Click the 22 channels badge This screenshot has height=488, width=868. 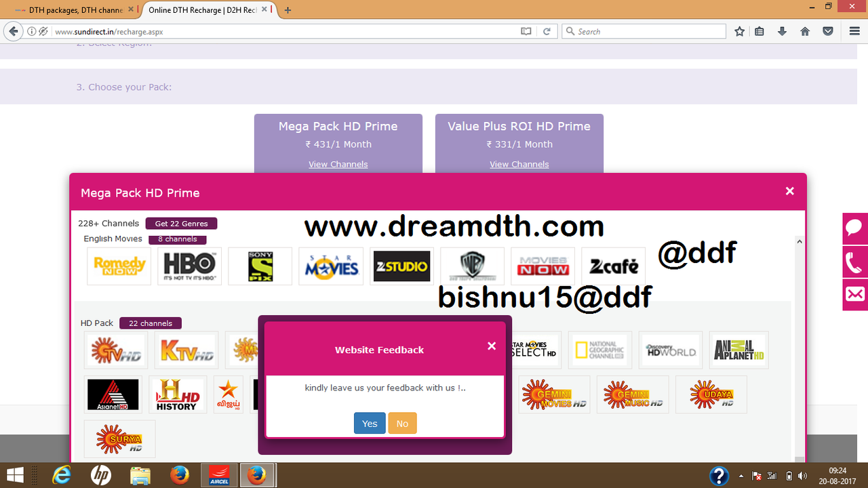[x=151, y=323]
